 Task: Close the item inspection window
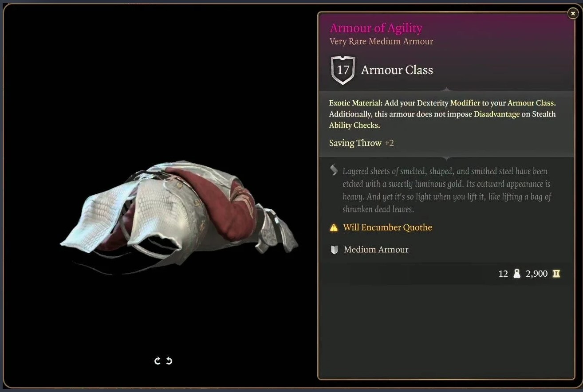(x=573, y=14)
